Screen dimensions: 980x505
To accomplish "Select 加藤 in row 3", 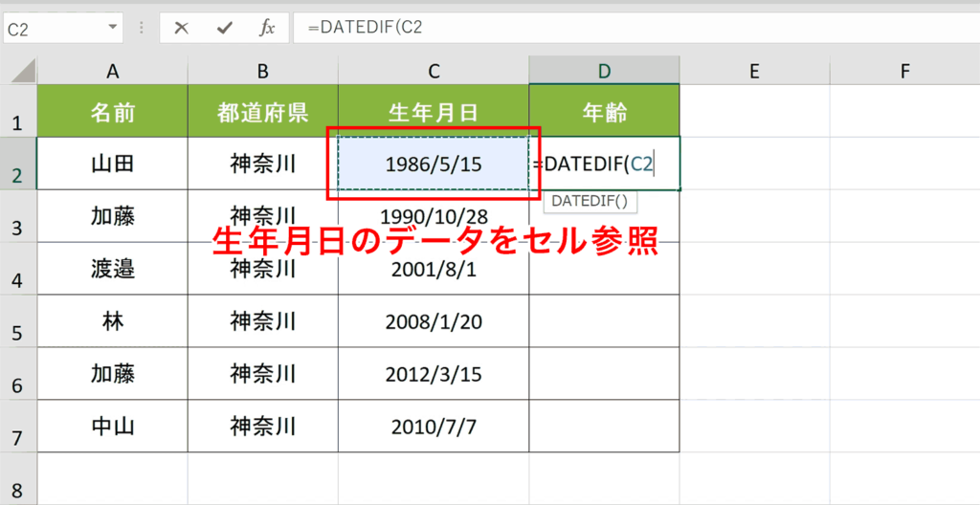I will 113,216.
